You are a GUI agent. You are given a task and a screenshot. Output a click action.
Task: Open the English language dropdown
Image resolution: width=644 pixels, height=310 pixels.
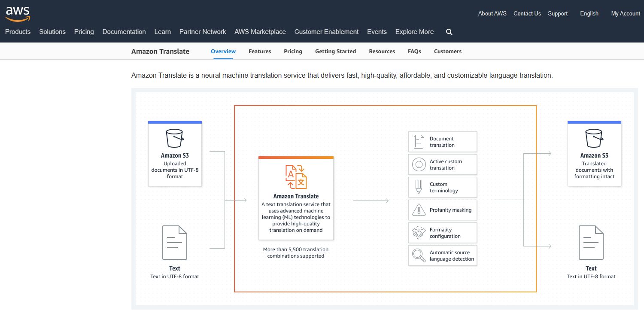tap(589, 13)
